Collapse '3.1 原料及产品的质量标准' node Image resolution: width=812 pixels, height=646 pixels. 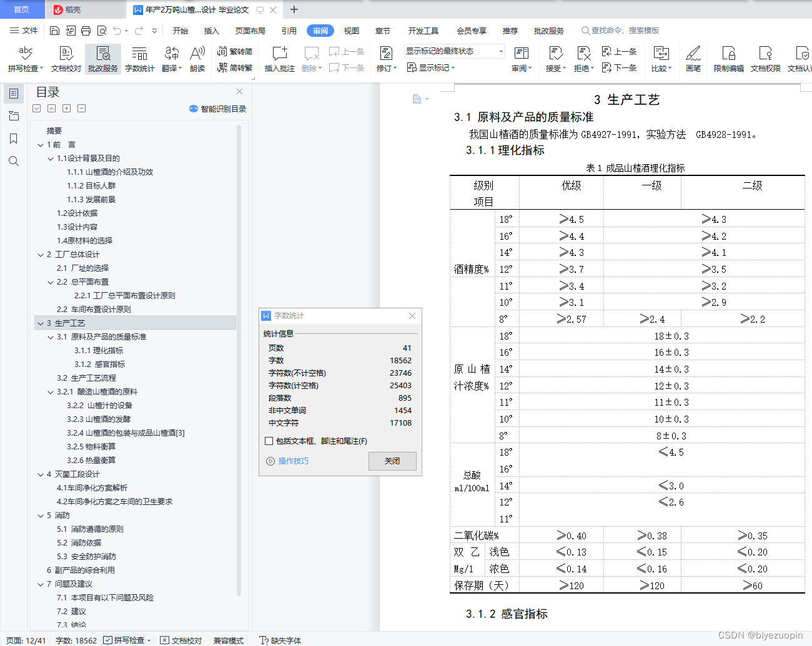pyautogui.click(x=51, y=337)
